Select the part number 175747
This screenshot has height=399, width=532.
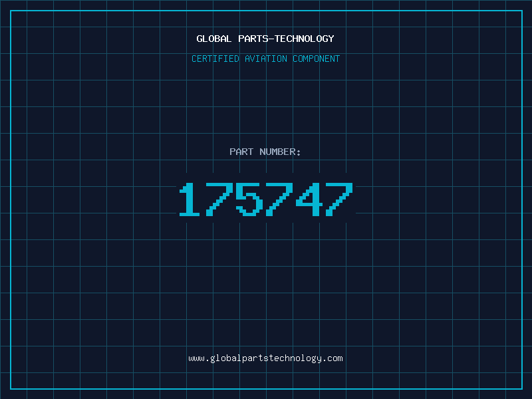point(266,199)
